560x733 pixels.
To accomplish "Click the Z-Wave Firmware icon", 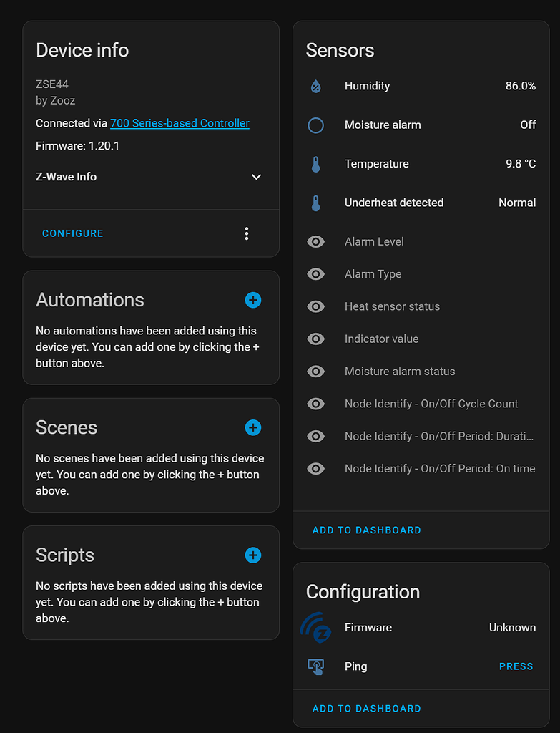I will tap(315, 628).
